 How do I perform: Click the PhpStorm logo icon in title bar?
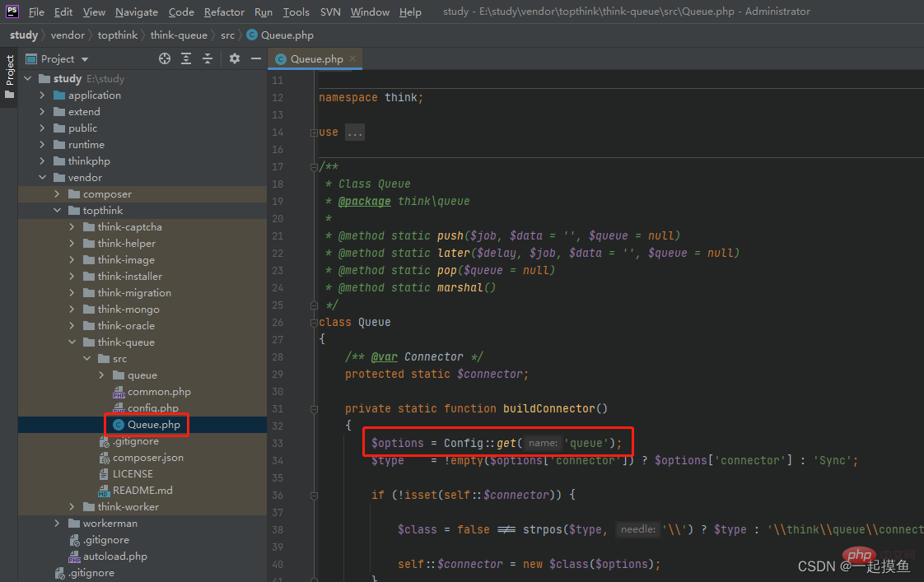[x=12, y=12]
